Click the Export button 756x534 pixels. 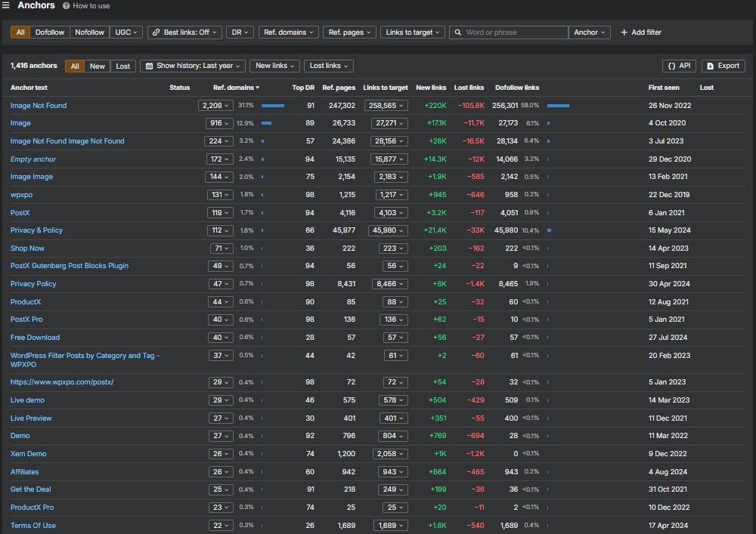tap(723, 66)
